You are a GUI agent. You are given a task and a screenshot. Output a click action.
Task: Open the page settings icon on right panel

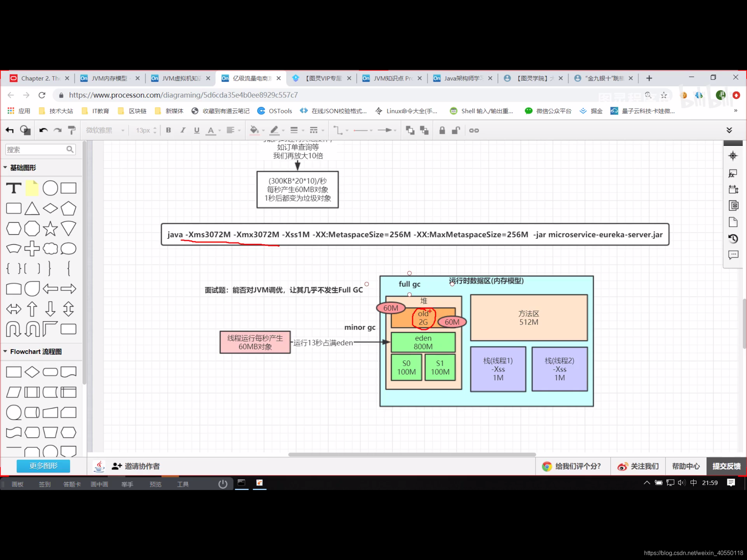(x=733, y=222)
